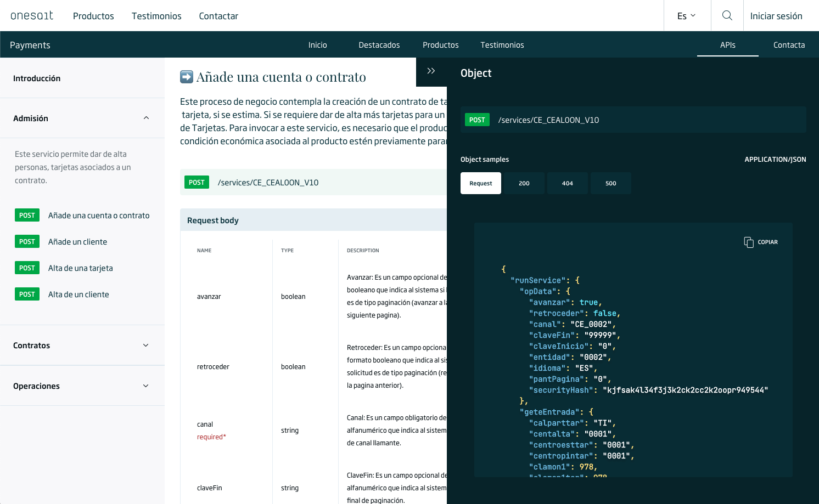The height and width of the screenshot is (504, 819).
Task: Click the Payments title
Action: [30, 45]
